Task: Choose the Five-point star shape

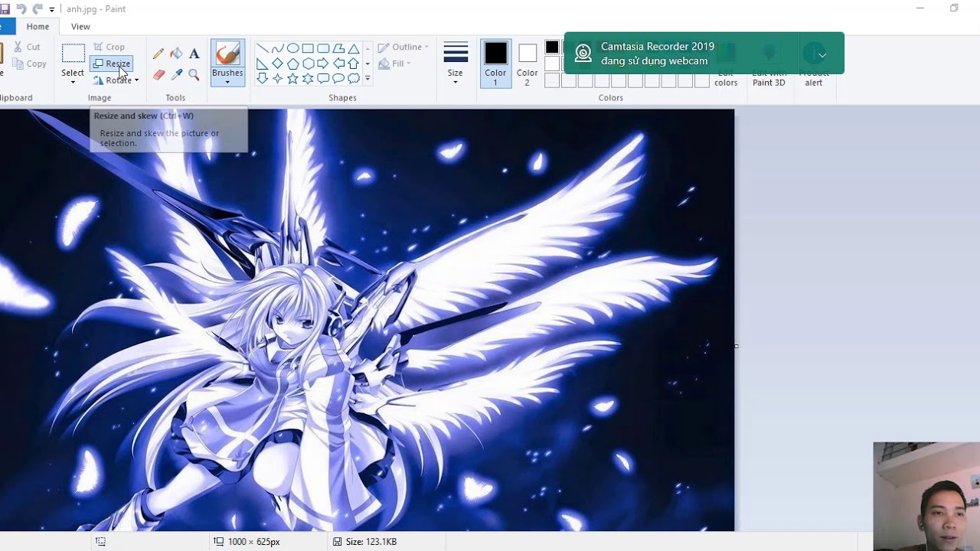Action: pyautogui.click(x=292, y=78)
